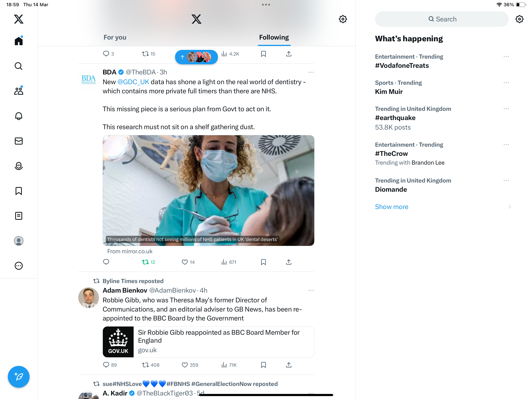This screenshot has width=532, height=399.
Task: Open the Spaces microphone icon in sidebar
Action: pos(18,166)
